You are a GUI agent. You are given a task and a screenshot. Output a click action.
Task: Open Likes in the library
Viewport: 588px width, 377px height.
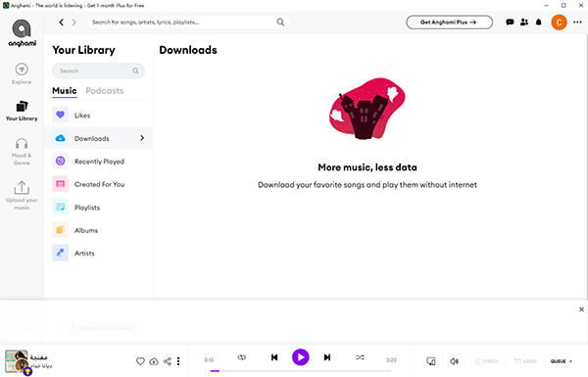tap(98, 115)
